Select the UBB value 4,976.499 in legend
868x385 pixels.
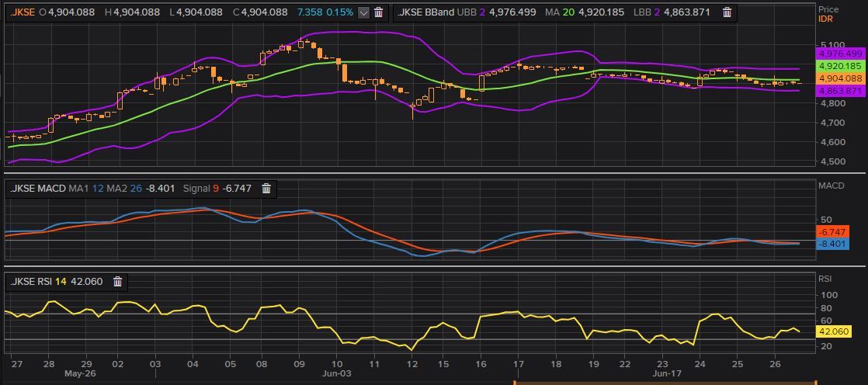click(x=512, y=12)
